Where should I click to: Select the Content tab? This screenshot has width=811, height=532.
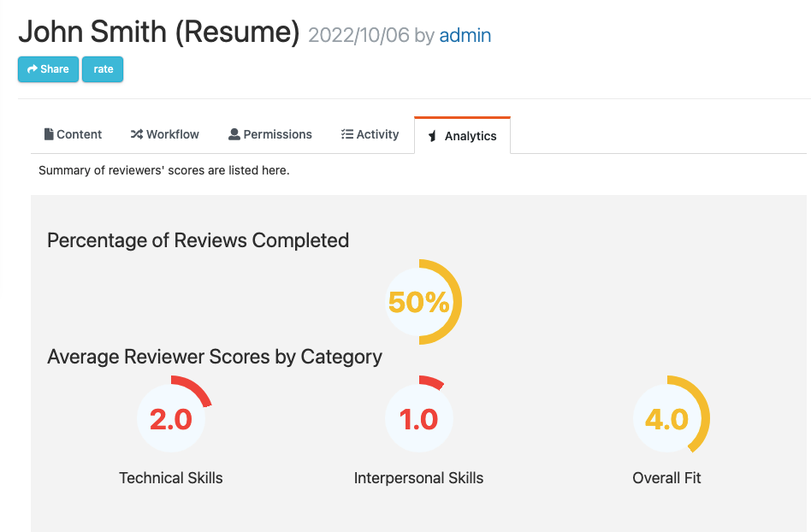click(73, 133)
